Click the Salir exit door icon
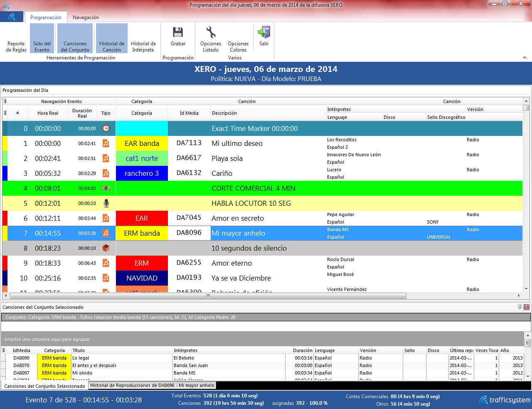Viewport: 532px width, 409px height. (x=264, y=32)
